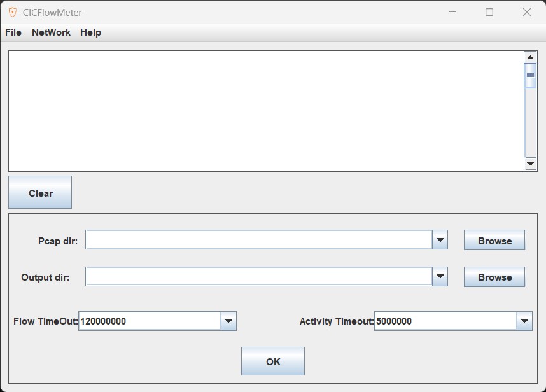Open the Help menu
This screenshot has height=392, width=546.
[90, 32]
